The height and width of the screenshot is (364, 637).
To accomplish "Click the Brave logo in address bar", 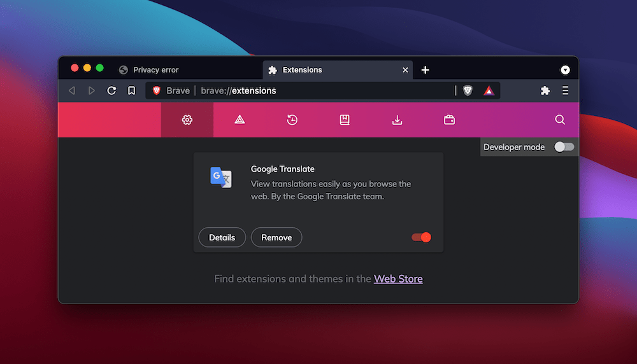I will click(x=157, y=90).
